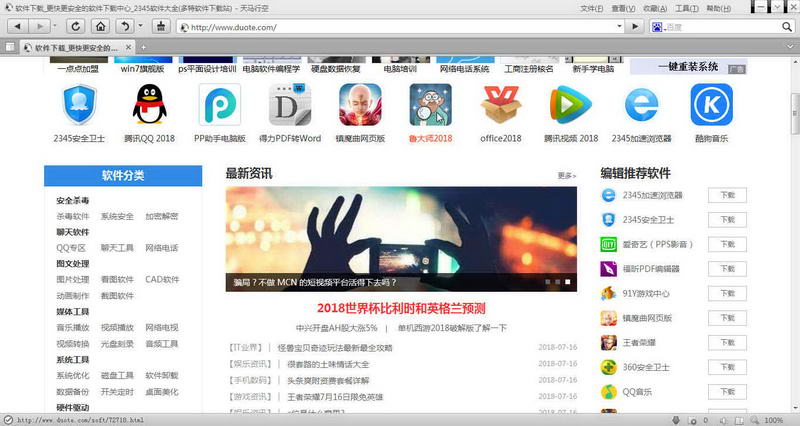This screenshot has height=426, width=800.
Task: Open the 查看(V) menu
Action: pyautogui.click(x=623, y=8)
